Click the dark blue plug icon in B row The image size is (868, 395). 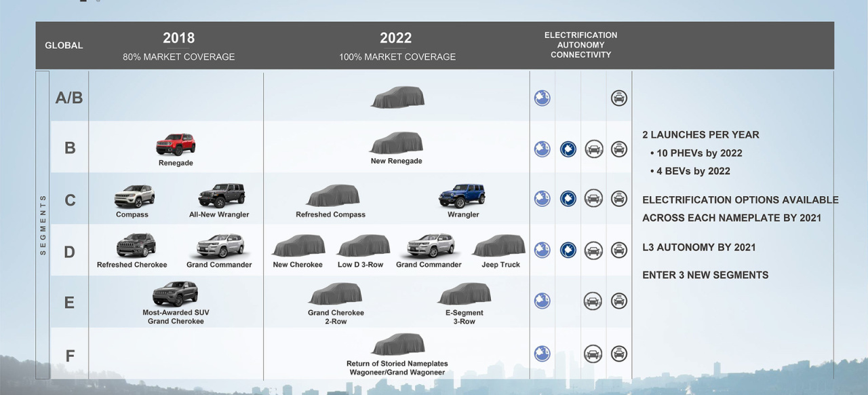tap(568, 149)
